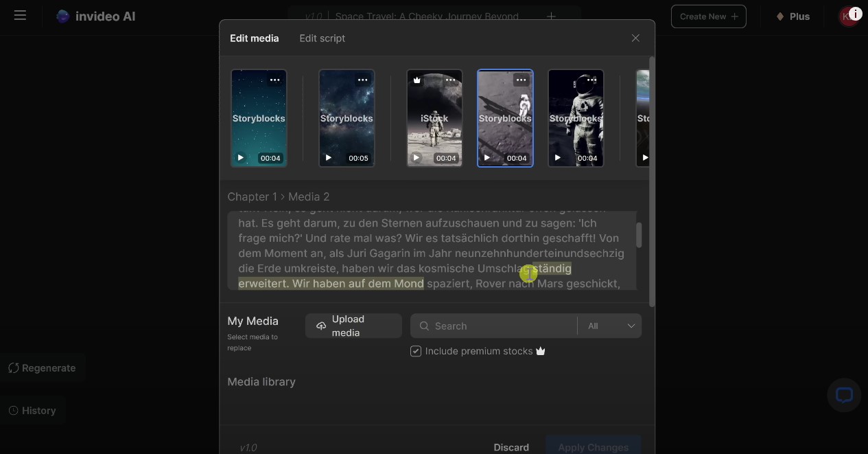Click premium crown on iStock clip

417,80
